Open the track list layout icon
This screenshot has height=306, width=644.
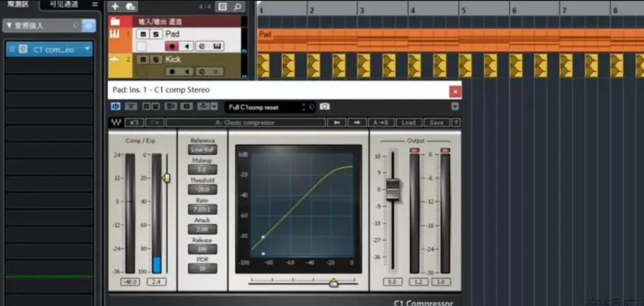tap(223, 7)
